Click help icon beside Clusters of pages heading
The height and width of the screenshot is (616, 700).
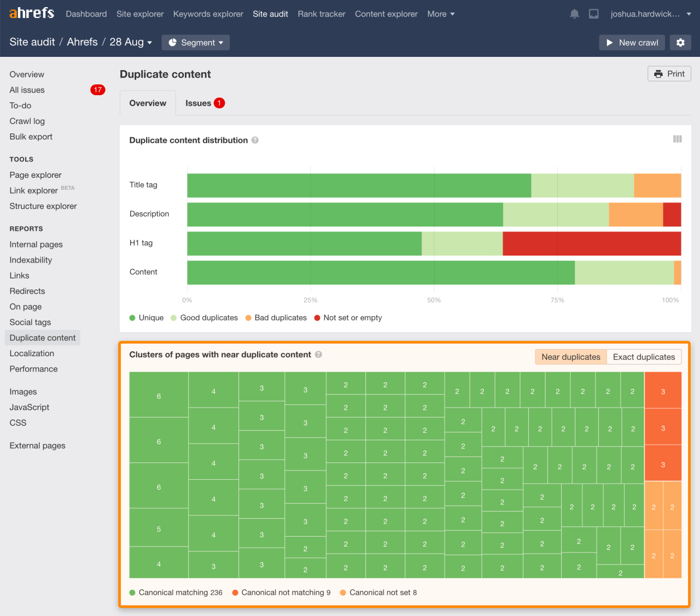point(318,355)
